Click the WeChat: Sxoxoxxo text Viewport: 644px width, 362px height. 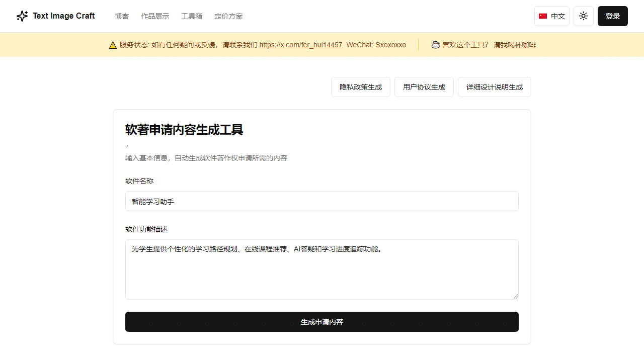376,45
